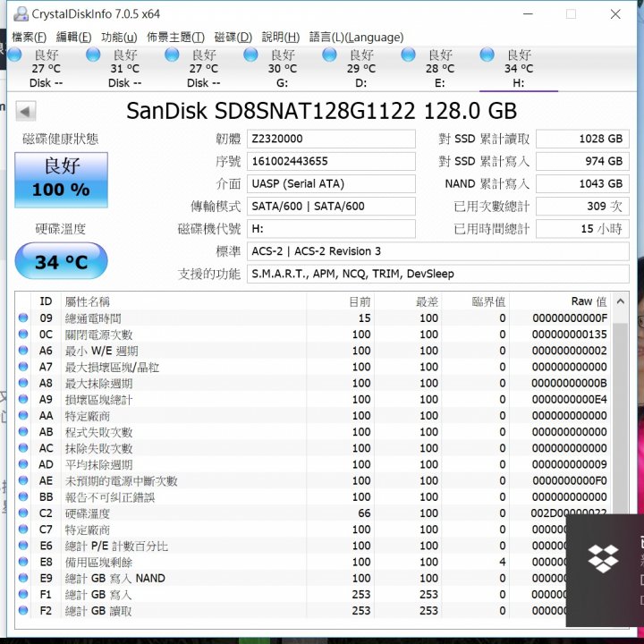Select the 總通電時間 attribute row
This screenshot has width=644, height=644.
pos(313,318)
